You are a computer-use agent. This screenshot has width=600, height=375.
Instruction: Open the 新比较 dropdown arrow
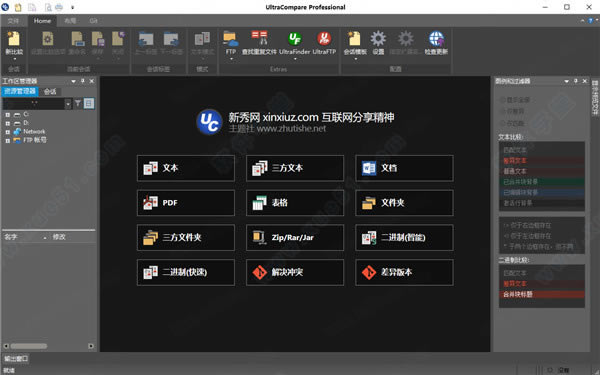tap(14, 59)
